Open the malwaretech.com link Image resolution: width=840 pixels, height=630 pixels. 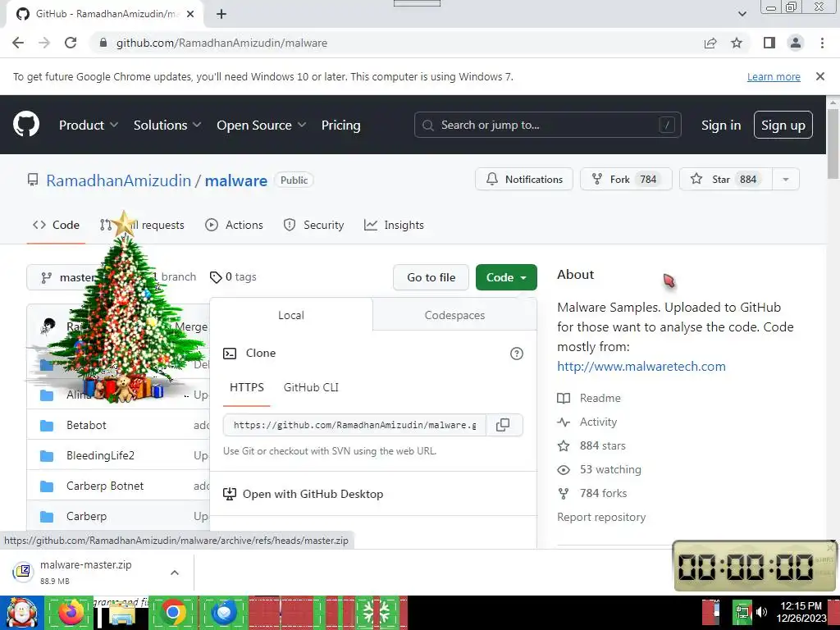(641, 367)
